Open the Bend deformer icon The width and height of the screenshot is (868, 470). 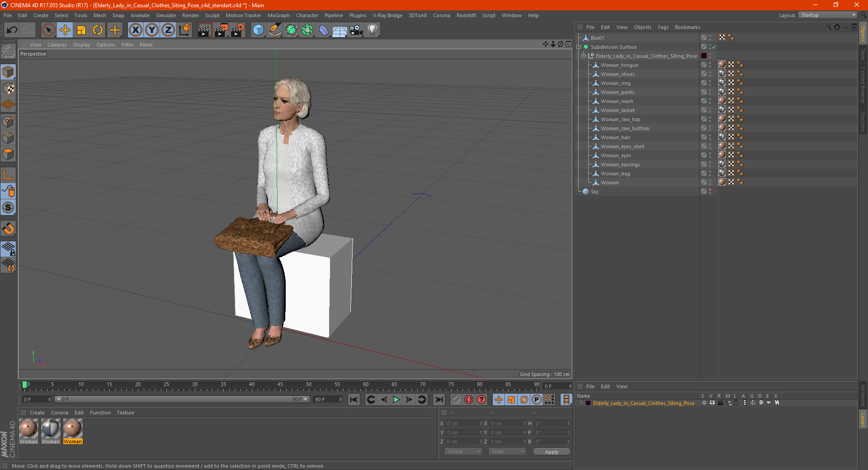324,30
